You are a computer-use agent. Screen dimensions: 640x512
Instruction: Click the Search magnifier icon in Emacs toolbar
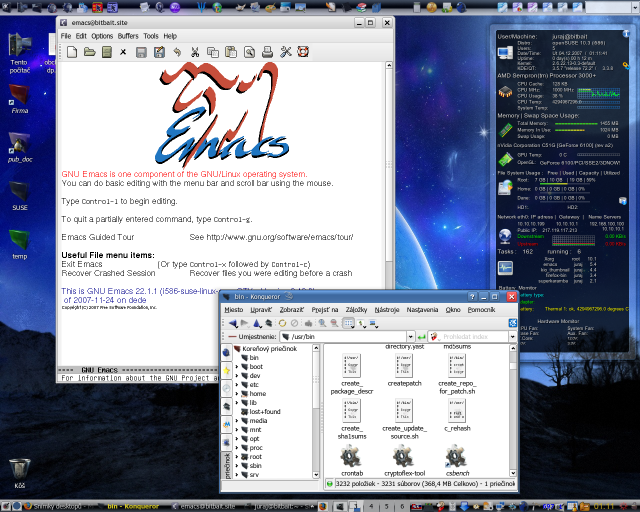click(x=249, y=52)
